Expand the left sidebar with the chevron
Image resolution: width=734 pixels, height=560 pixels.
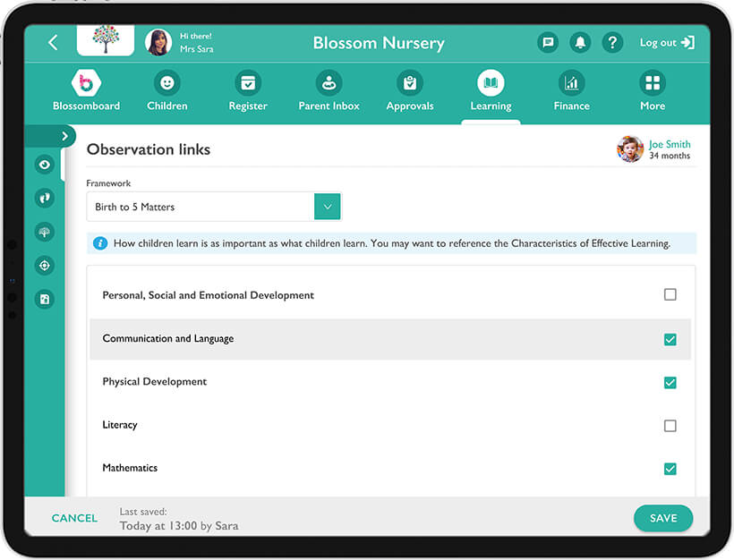(64, 136)
